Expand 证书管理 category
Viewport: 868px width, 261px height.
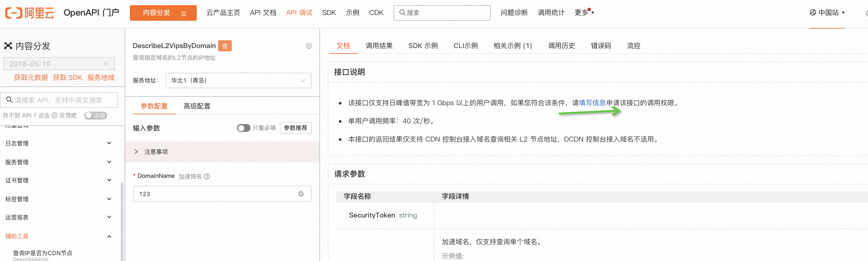(x=58, y=180)
